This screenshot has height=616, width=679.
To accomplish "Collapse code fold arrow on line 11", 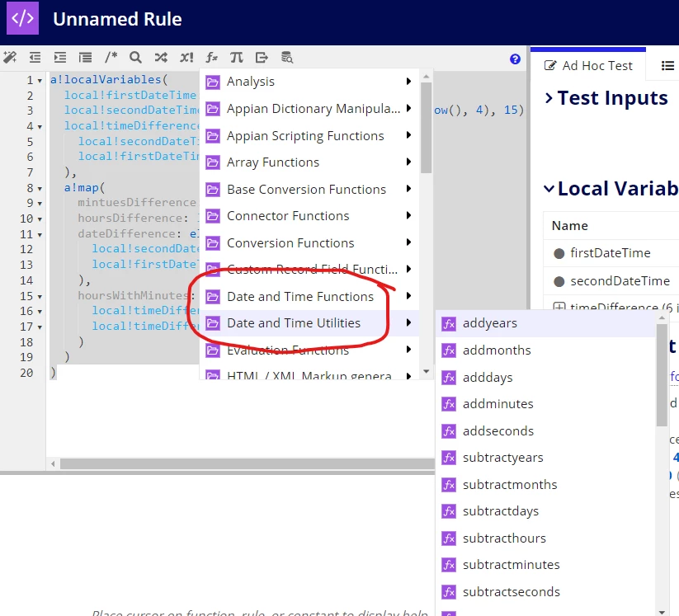I will [x=40, y=235].
